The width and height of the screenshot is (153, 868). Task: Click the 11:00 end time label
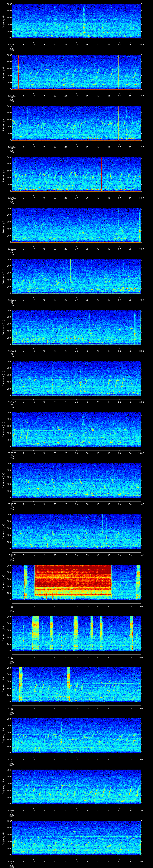[141, 504]
